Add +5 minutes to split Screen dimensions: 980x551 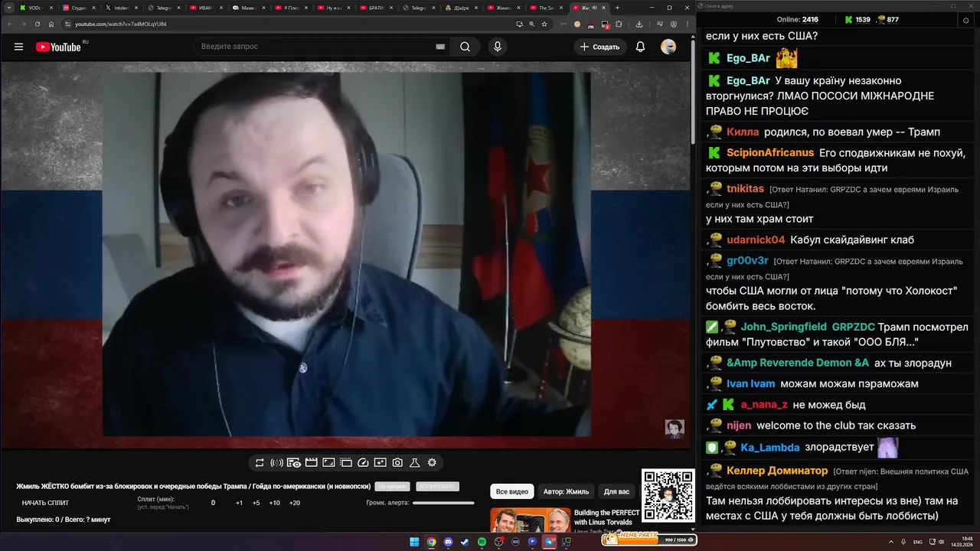click(x=256, y=503)
